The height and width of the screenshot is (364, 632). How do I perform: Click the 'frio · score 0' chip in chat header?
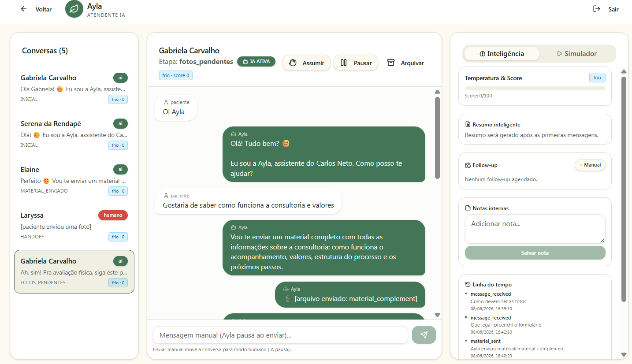176,75
